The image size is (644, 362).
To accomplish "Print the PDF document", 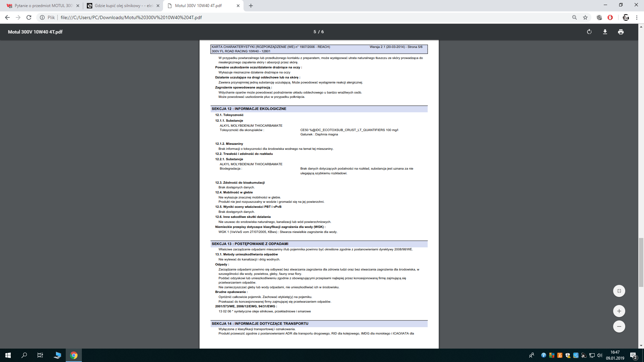I will 621,32.
